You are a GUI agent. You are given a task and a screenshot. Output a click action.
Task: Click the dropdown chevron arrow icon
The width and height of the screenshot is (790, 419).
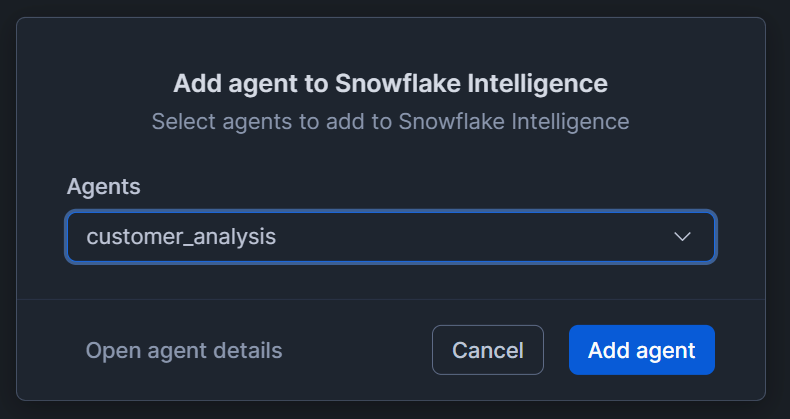682,237
